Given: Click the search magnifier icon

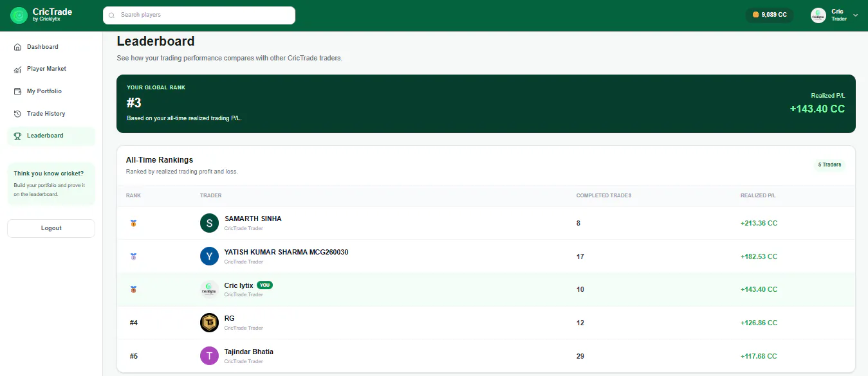Looking at the screenshot, I should click(x=112, y=15).
